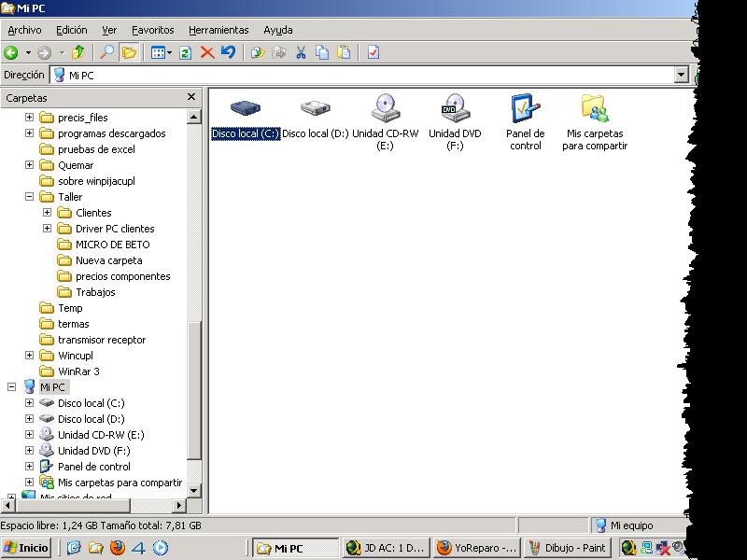Click the green arrows sync toolbar icon
This screenshot has width=747, height=560.
pos(185,52)
